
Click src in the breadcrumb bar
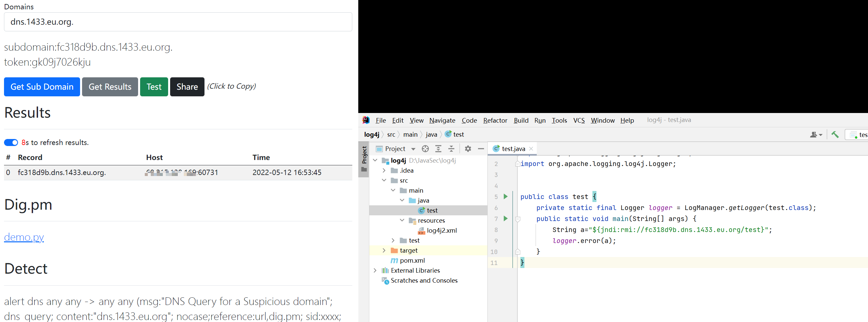pyautogui.click(x=391, y=134)
